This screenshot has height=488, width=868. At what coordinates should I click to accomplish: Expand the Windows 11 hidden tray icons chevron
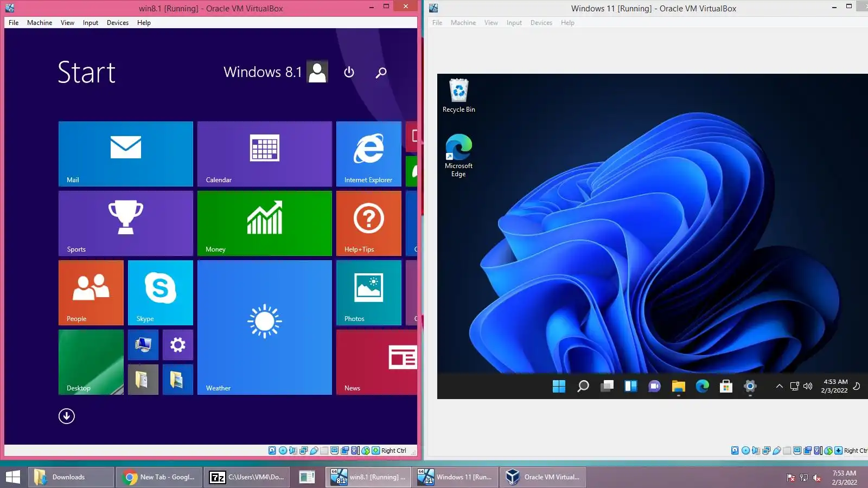780,386
